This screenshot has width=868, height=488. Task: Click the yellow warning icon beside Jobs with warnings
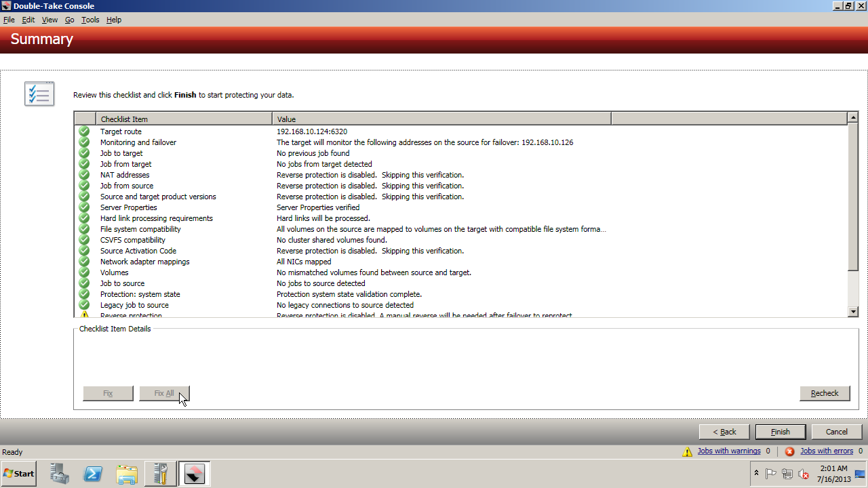coord(688,451)
